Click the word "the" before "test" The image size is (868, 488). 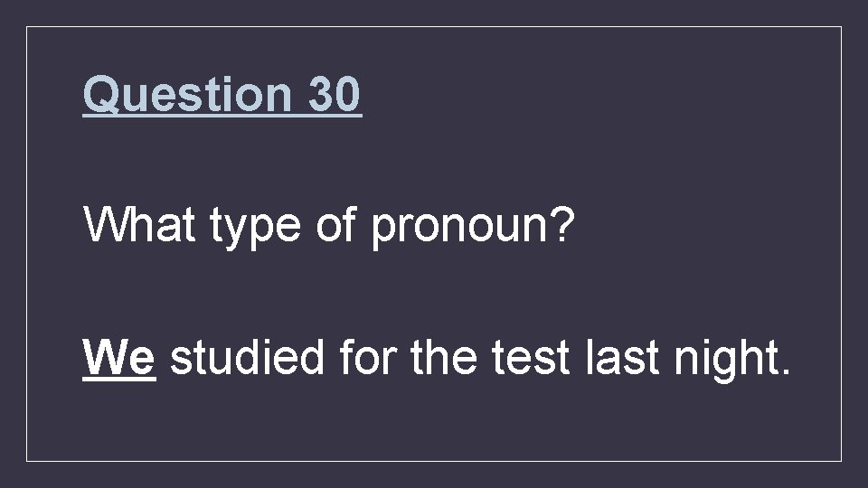[443, 357]
